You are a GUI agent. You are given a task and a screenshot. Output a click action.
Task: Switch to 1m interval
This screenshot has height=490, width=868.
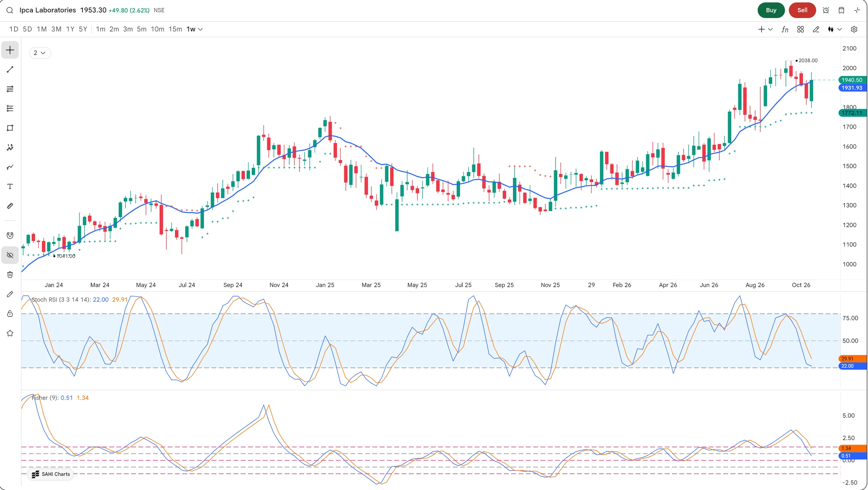(x=101, y=29)
